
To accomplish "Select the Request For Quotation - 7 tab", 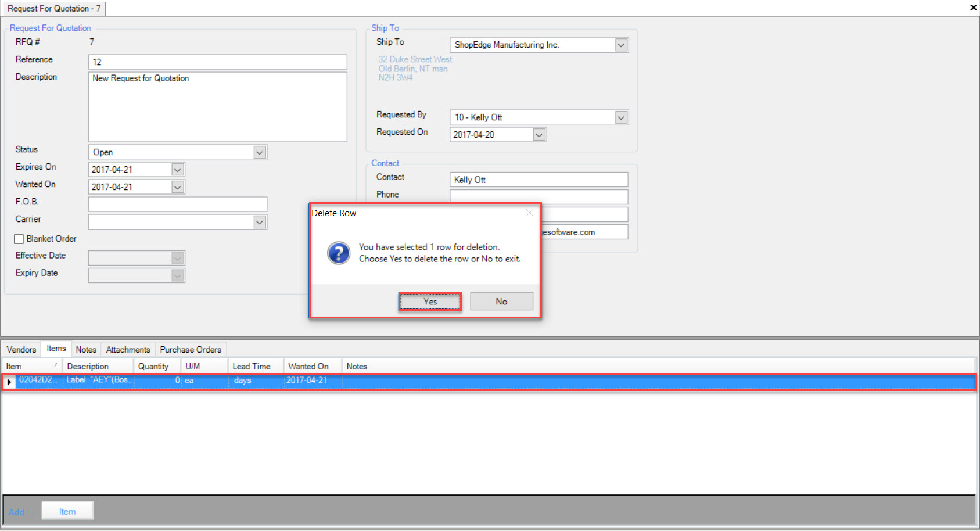I will tap(53, 8).
